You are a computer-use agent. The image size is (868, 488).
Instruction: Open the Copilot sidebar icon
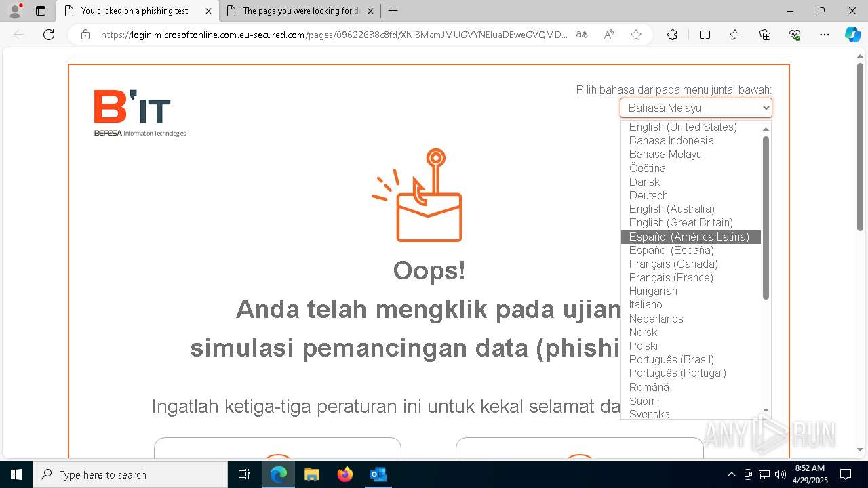853,35
